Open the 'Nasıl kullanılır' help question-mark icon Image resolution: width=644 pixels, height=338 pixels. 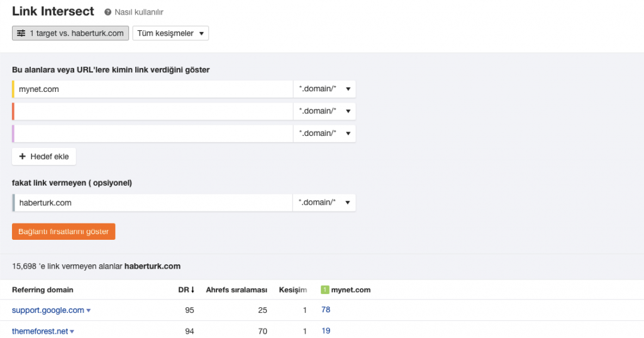[108, 13]
